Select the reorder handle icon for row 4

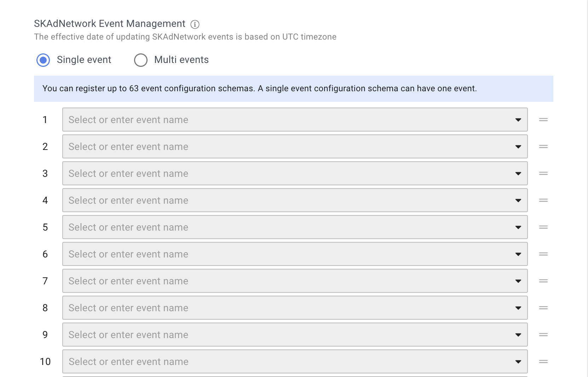(x=543, y=200)
